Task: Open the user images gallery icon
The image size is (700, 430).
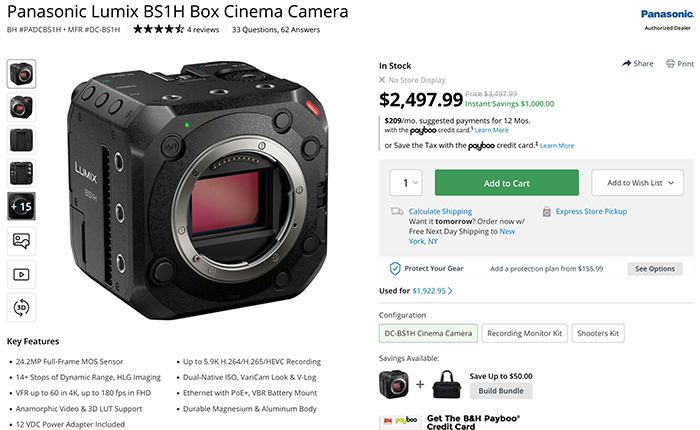Action: click(x=21, y=240)
